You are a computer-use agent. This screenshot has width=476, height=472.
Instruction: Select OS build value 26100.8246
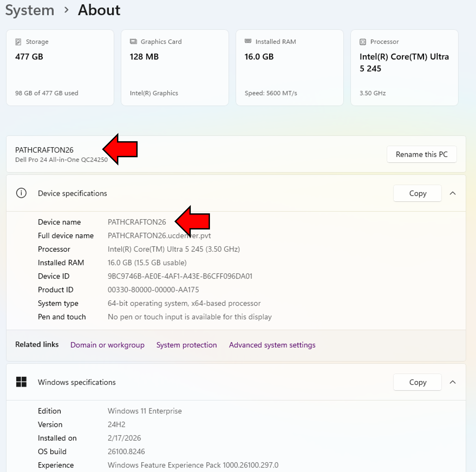[126, 452]
